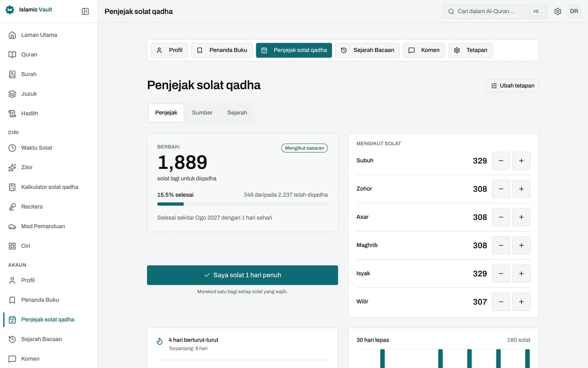This screenshot has height=368, width=588.
Task: Open the DR user avatar menu
Action: pos(574,11)
